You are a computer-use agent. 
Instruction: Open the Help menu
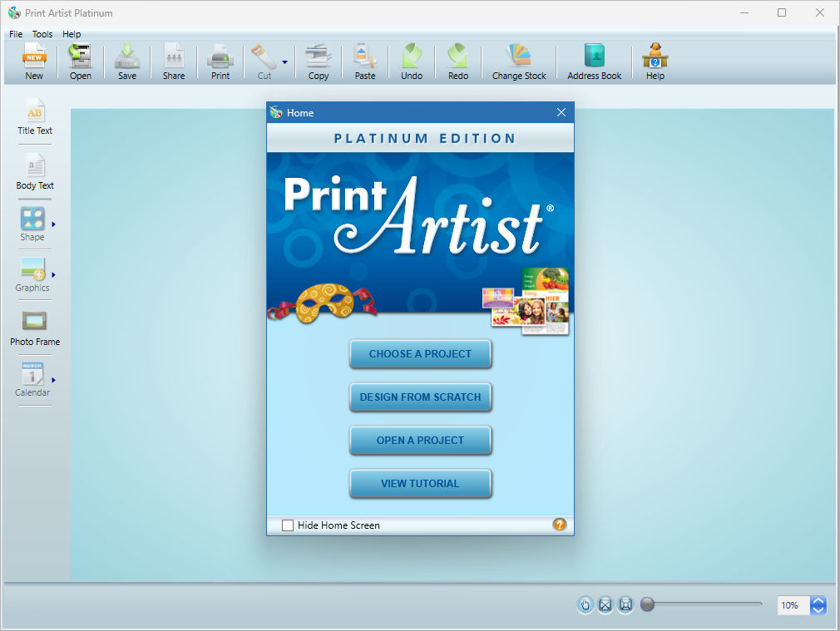[x=72, y=34]
